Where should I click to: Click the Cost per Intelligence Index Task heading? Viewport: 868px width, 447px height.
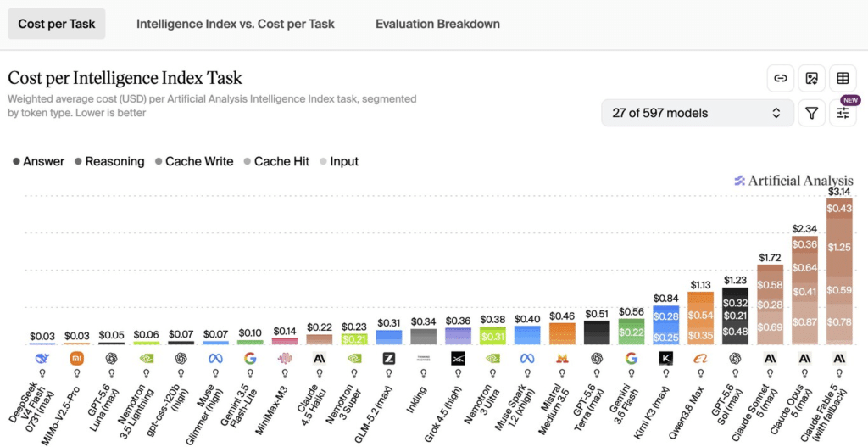click(x=125, y=77)
